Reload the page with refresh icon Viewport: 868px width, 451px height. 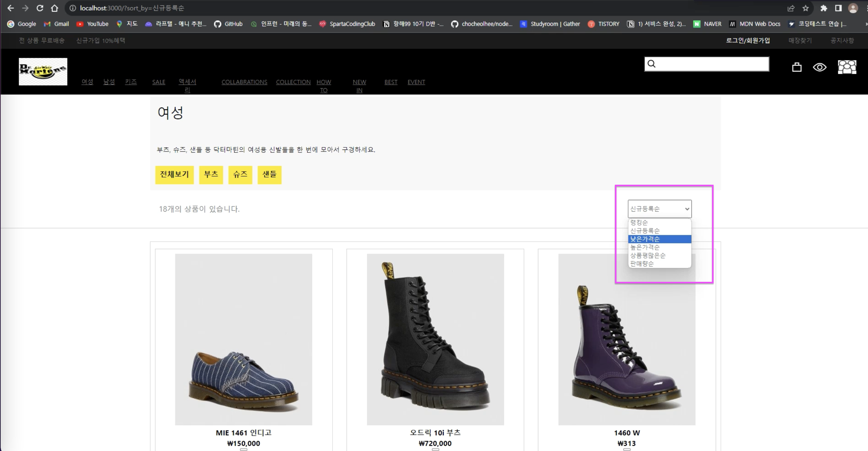pos(40,8)
